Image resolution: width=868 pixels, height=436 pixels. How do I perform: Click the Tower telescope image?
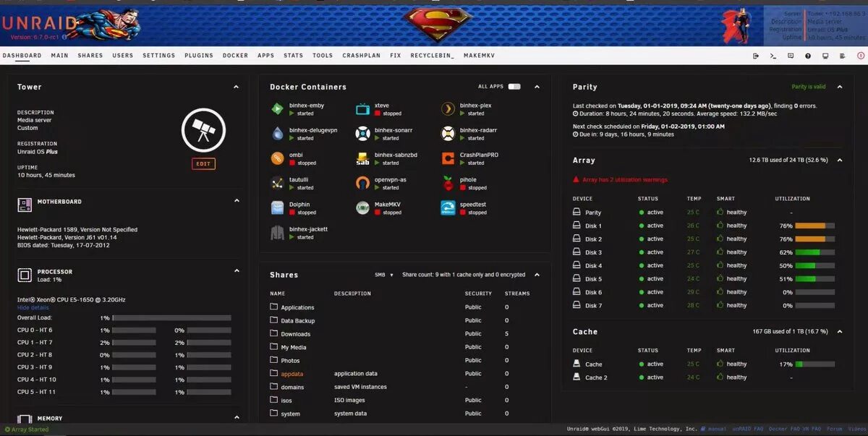(203, 130)
